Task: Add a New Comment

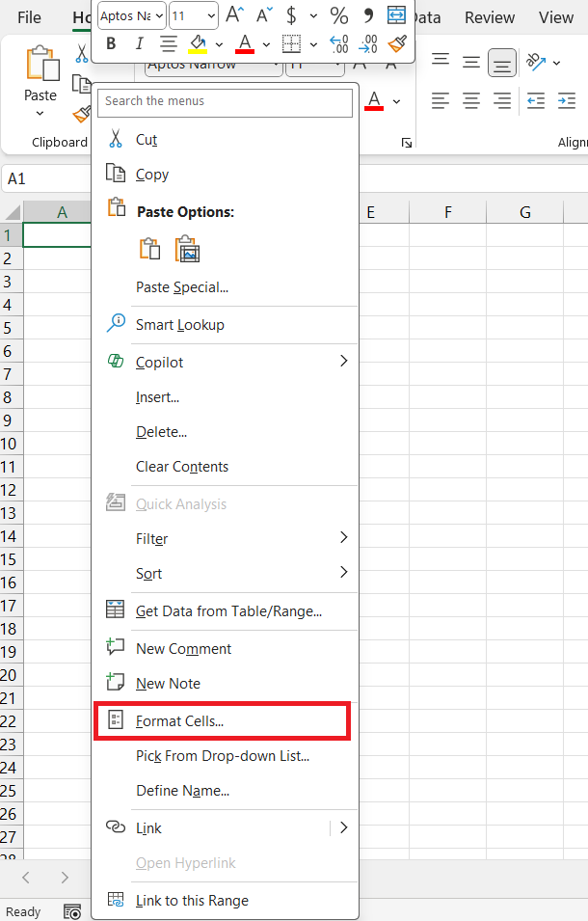Action: (x=226, y=648)
